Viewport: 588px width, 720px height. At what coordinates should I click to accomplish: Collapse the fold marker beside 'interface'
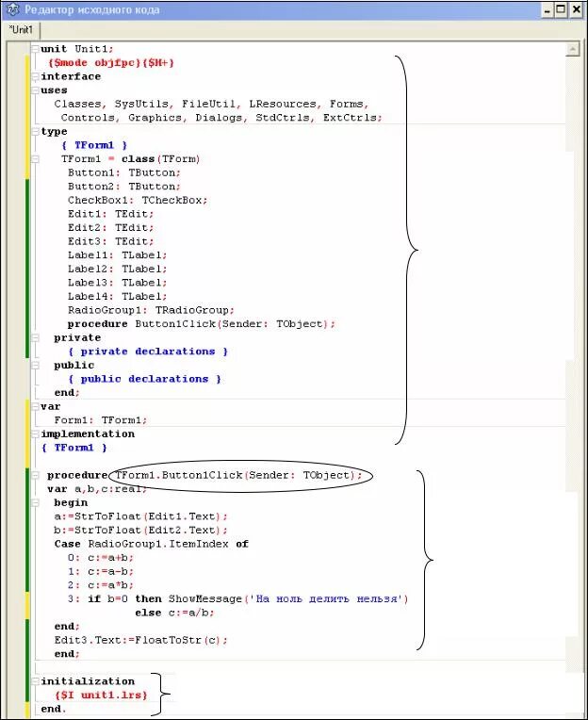tap(35, 76)
